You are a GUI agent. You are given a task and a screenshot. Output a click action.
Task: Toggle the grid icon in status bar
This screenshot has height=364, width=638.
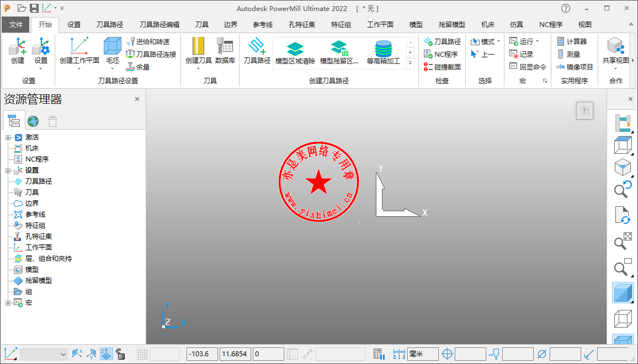(x=142, y=354)
